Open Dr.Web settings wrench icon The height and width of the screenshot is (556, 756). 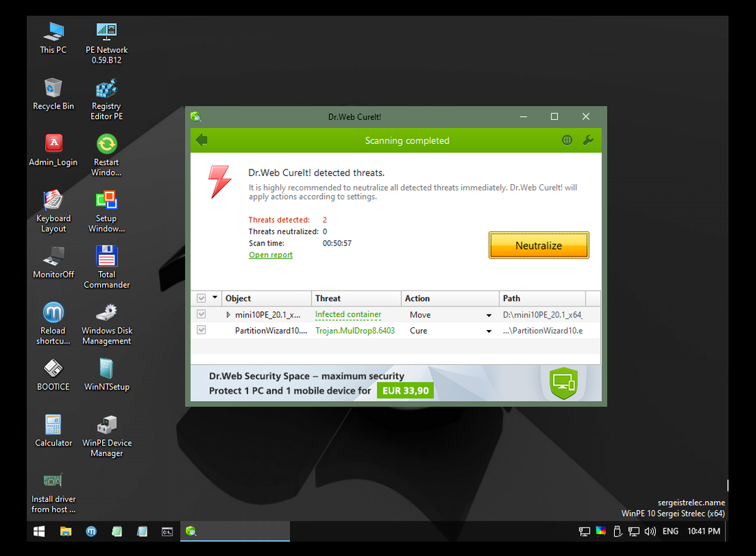tap(588, 140)
